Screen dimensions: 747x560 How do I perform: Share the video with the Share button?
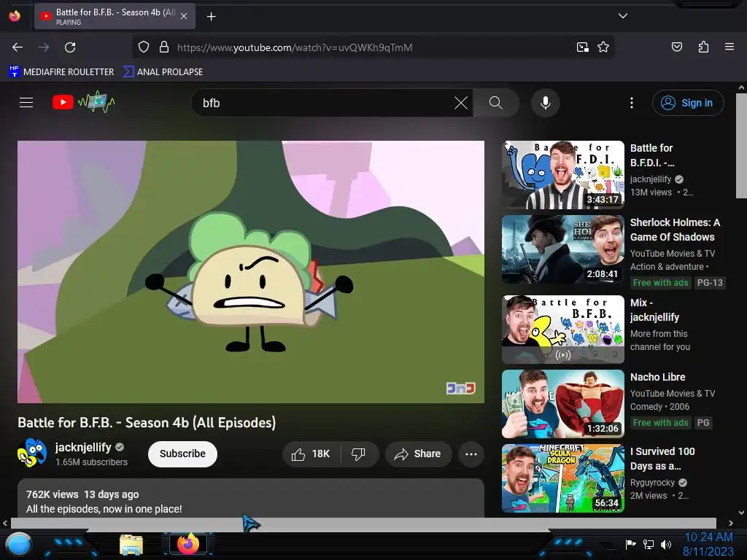[418, 454]
